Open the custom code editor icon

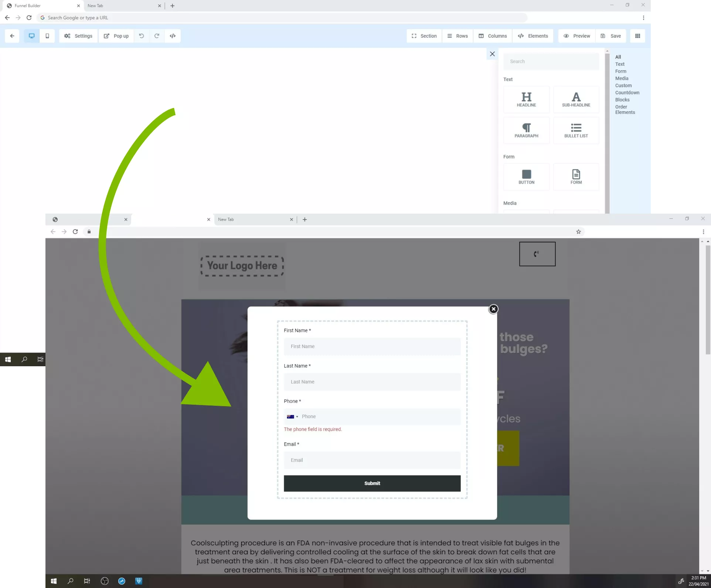click(x=173, y=36)
